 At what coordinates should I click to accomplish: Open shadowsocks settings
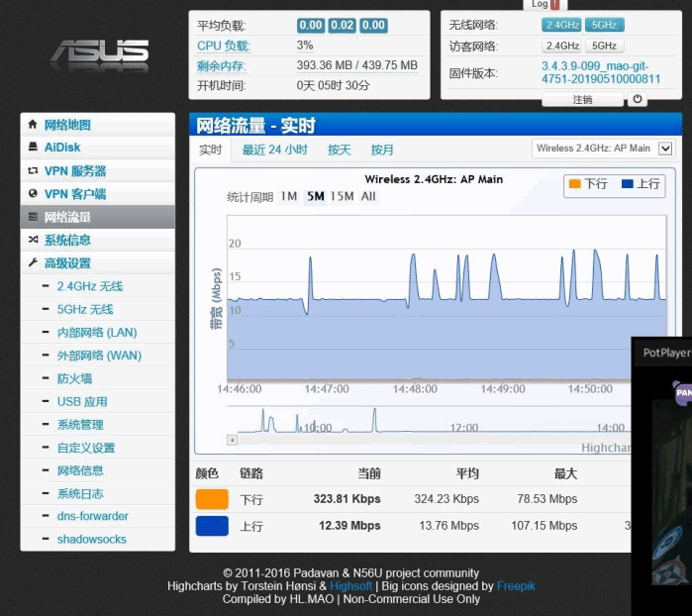click(98, 539)
